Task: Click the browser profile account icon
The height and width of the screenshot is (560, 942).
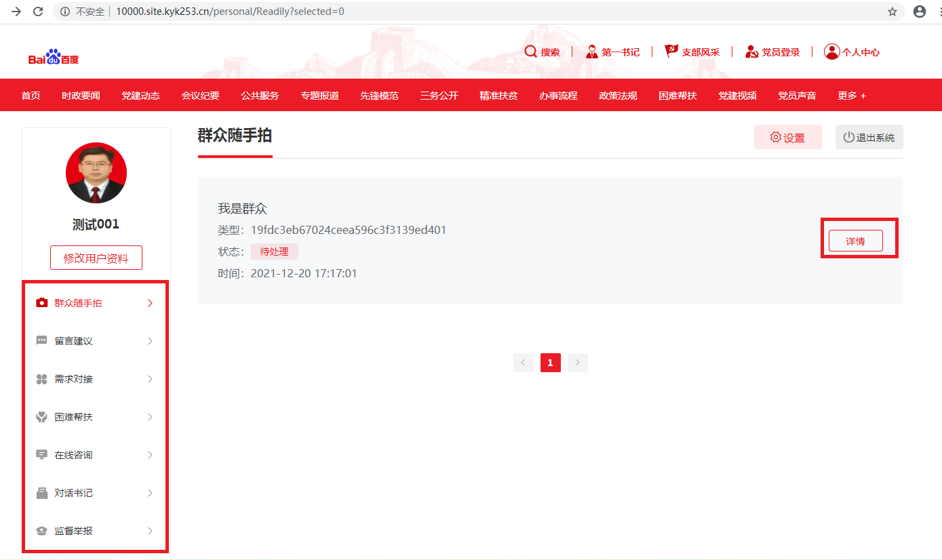Action: pos(919,12)
